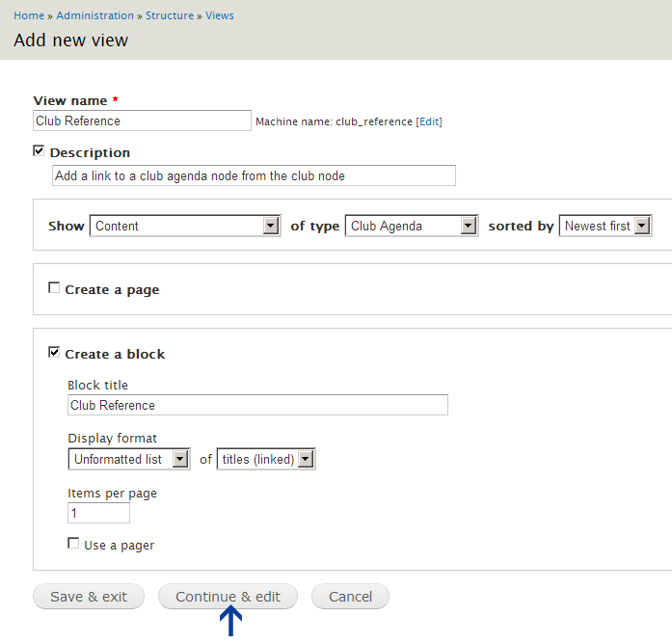
Task: Expand the Club Agenda type dropdown
Action: [412, 226]
